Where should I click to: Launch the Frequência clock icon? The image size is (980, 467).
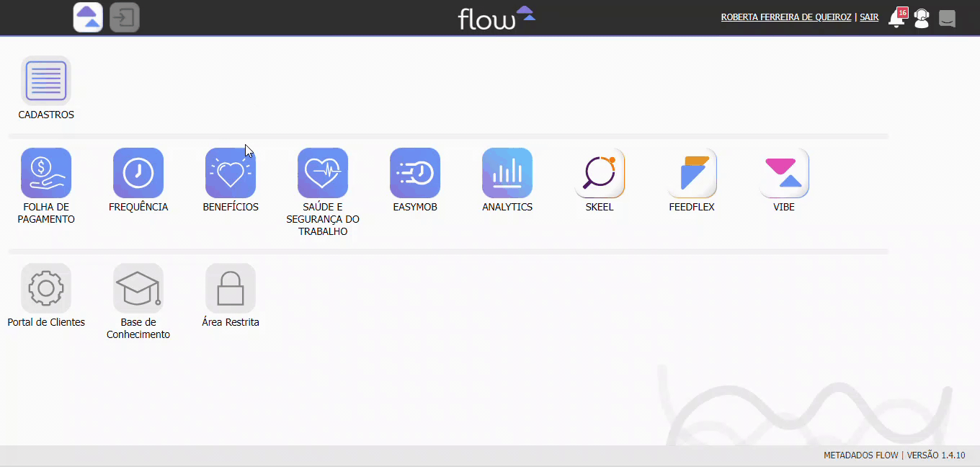[138, 173]
